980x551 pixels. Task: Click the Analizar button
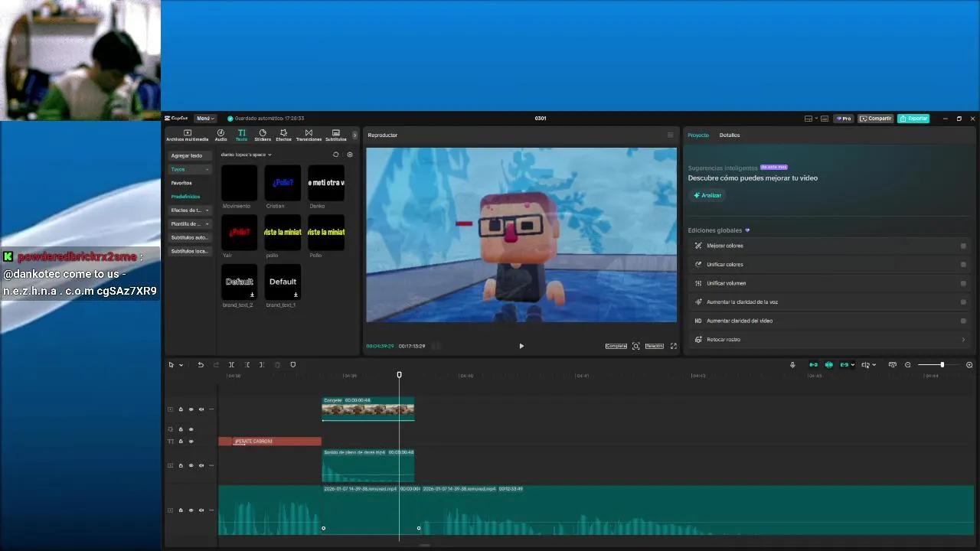click(707, 195)
